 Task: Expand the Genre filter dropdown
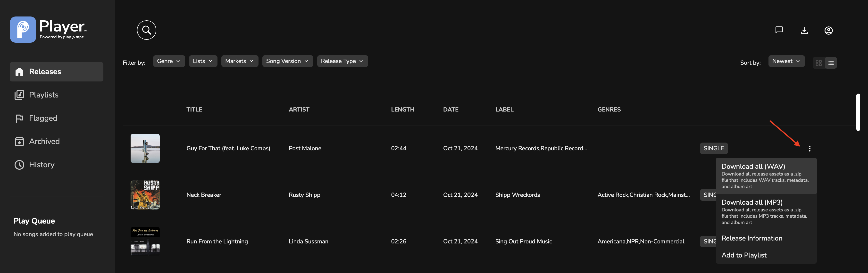click(x=169, y=61)
